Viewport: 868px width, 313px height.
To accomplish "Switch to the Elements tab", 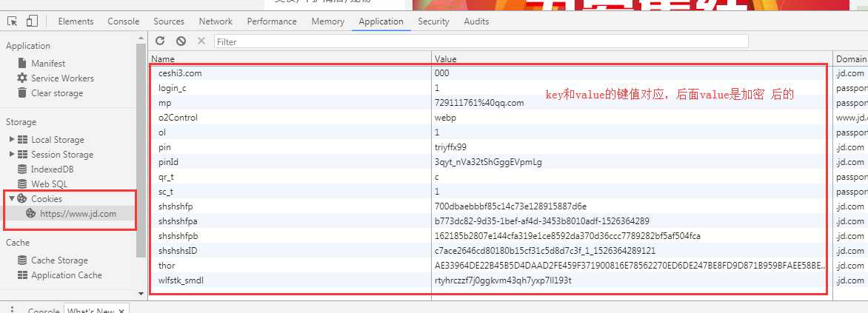I will click(x=76, y=21).
